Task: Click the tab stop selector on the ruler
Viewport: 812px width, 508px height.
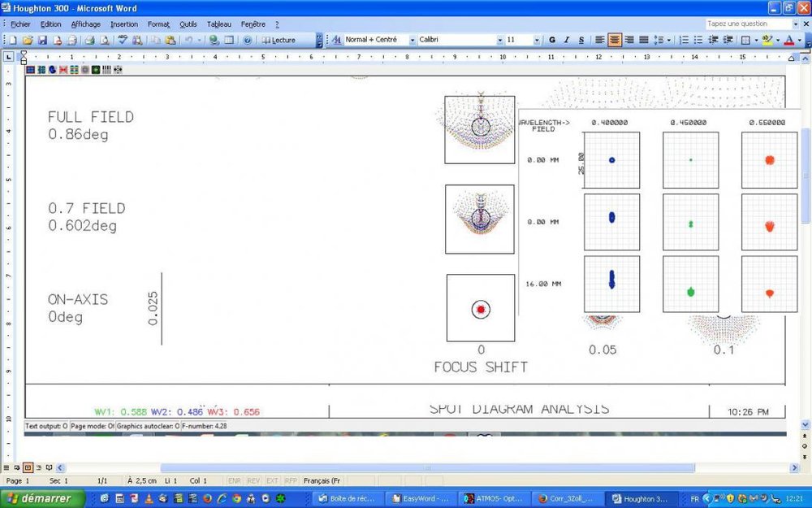Action: [x=9, y=57]
